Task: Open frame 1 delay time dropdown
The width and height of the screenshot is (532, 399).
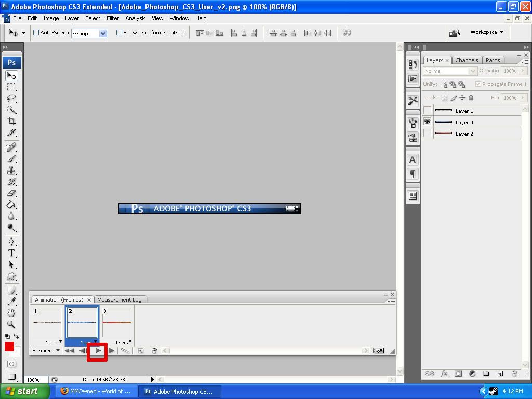Action: coord(54,342)
